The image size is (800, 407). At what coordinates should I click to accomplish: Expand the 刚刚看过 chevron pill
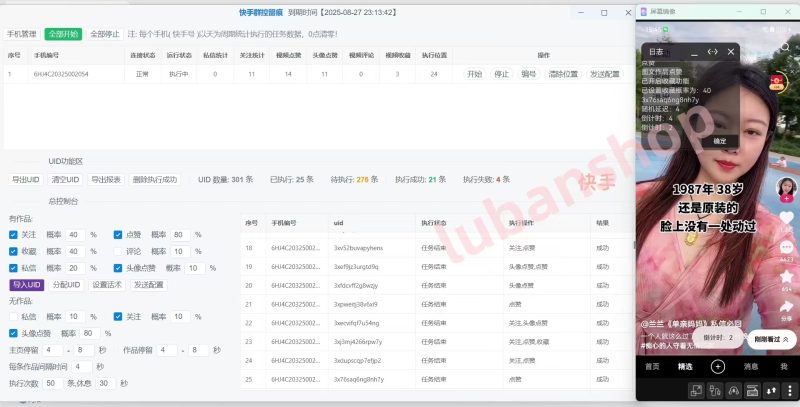(771, 339)
